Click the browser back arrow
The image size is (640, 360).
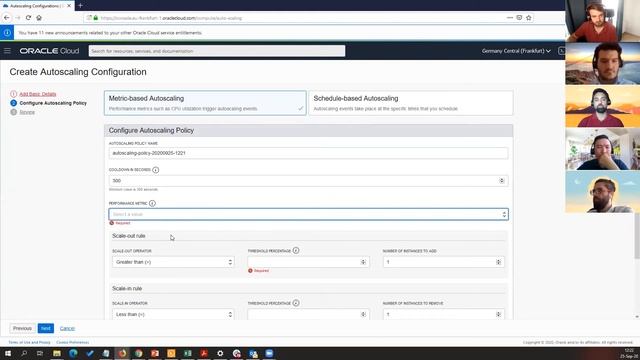click(x=7, y=18)
